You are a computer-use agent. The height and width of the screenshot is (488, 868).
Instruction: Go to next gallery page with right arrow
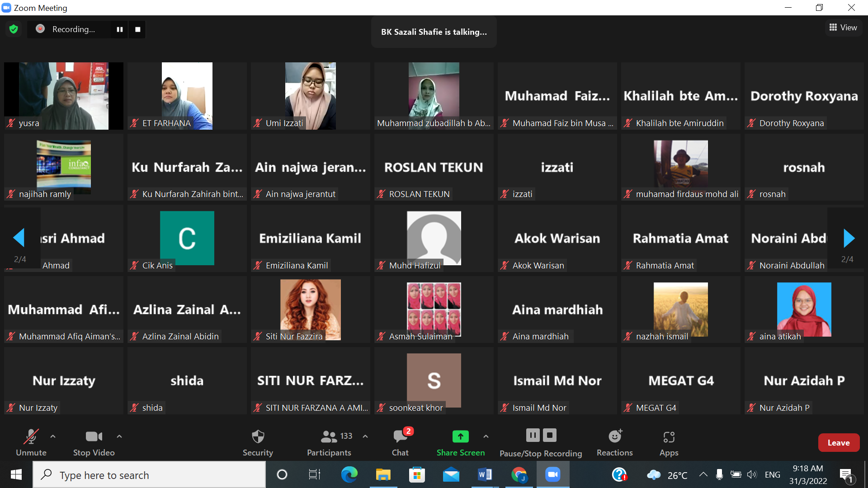pos(849,238)
